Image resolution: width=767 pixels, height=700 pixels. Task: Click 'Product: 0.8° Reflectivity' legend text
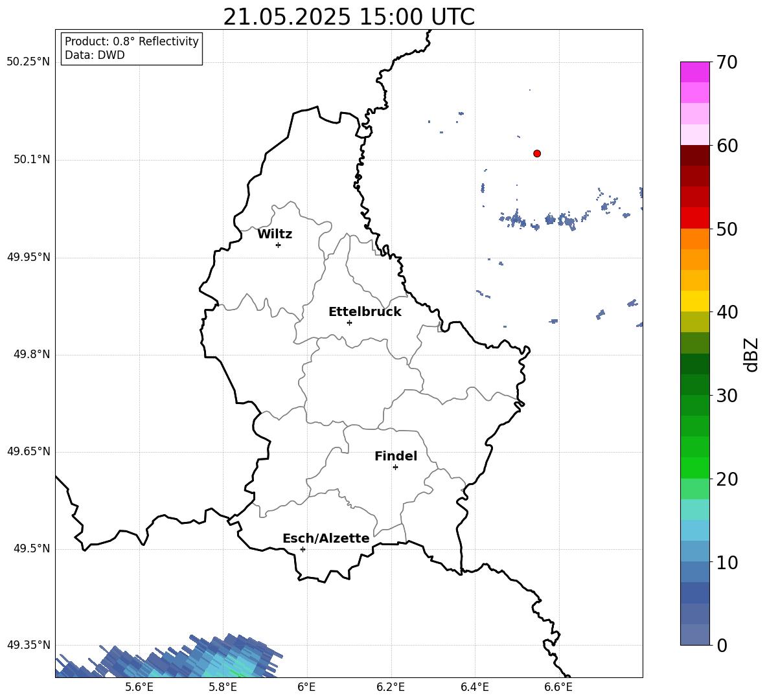point(132,41)
